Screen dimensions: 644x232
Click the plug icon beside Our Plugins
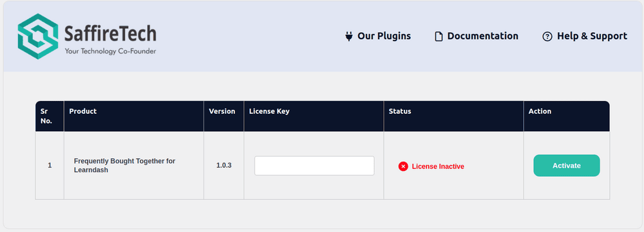pos(349,37)
